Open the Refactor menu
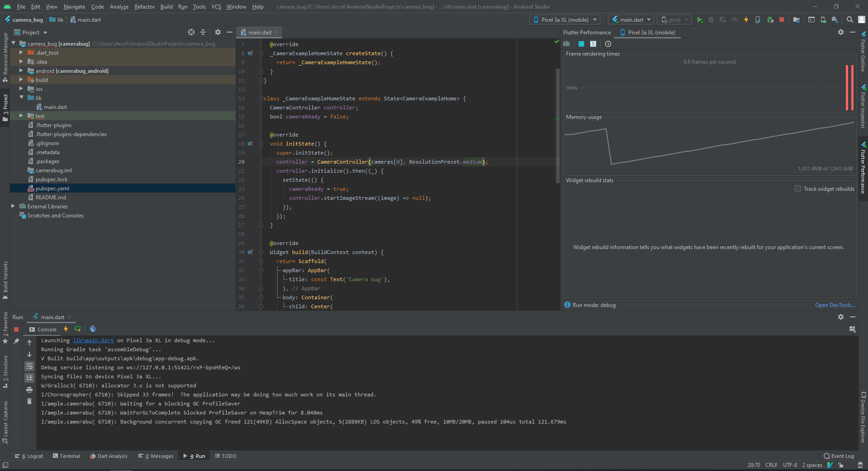Screen dimensions: 868x471 coord(144,7)
